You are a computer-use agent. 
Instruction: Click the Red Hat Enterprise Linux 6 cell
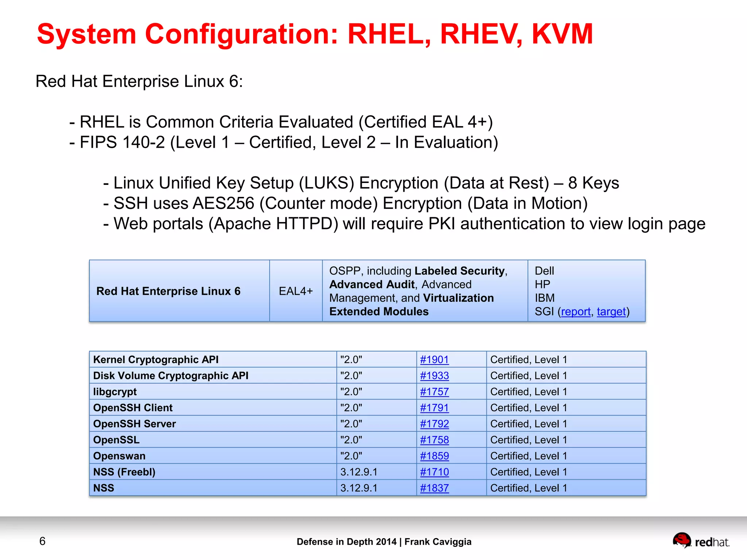179,291
